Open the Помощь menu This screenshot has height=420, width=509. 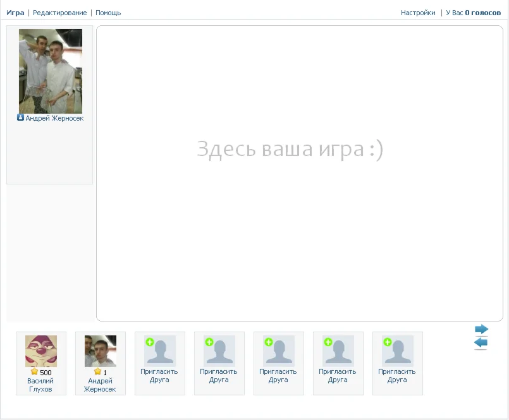107,12
